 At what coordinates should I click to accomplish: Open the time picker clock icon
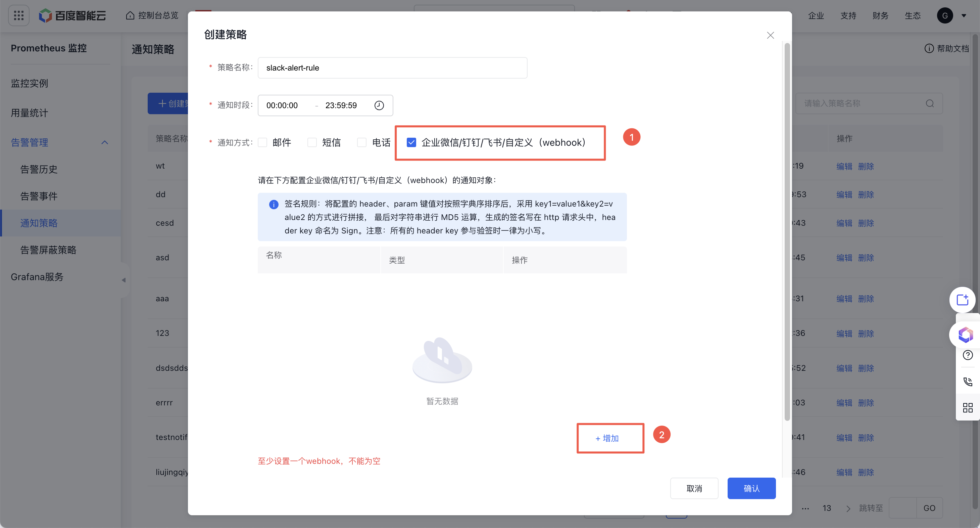pyautogui.click(x=379, y=105)
